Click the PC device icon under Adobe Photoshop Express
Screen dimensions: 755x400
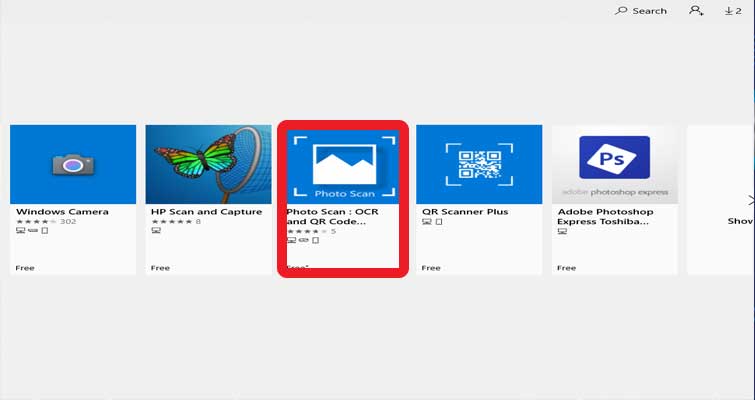coord(562,232)
